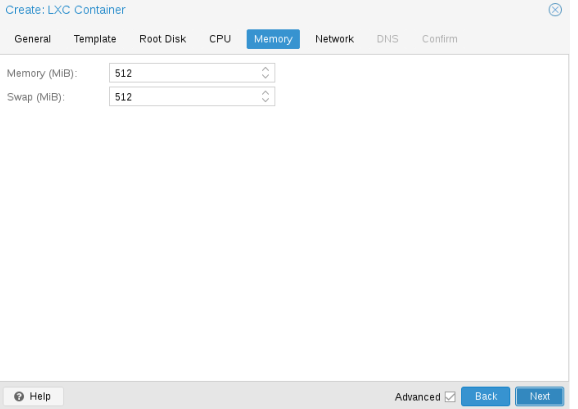This screenshot has width=578, height=409.
Task: Decrease Swap value with down arrow
Action: pos(265,100)
